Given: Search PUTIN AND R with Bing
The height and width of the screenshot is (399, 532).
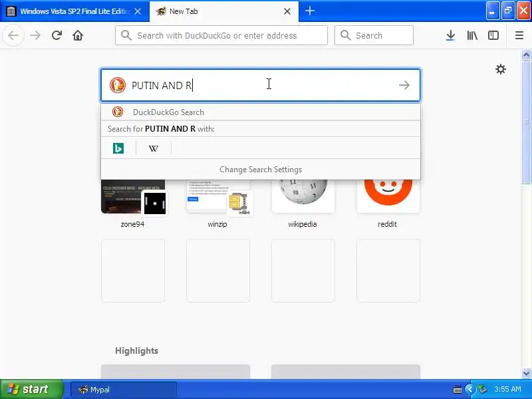Looking at the screenshot, I should click(118, 148).
